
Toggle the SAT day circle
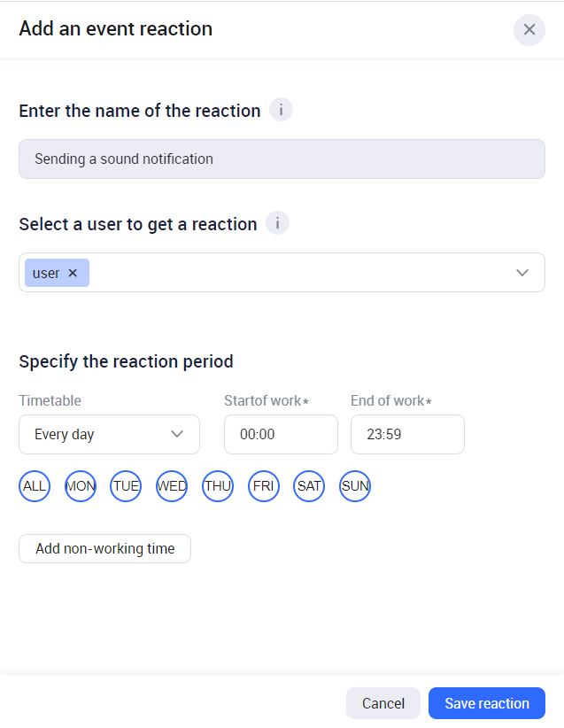pyautogui.click(x=310, y=486)
